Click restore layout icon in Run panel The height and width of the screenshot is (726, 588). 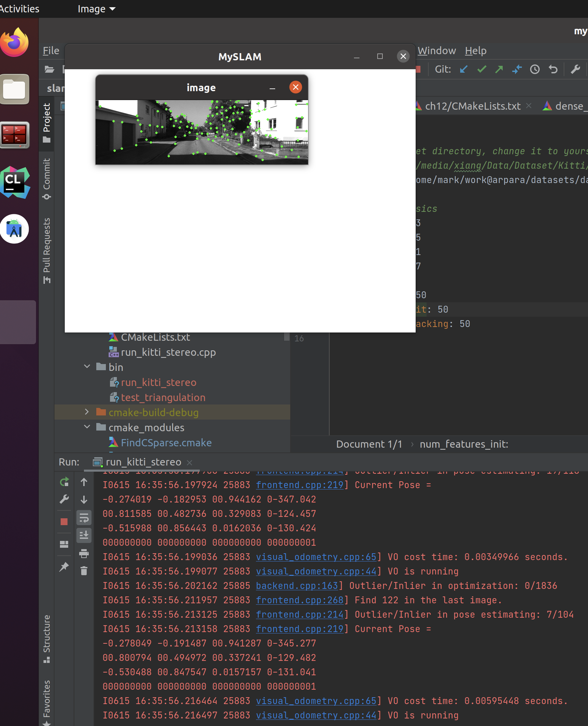[64, 544]
